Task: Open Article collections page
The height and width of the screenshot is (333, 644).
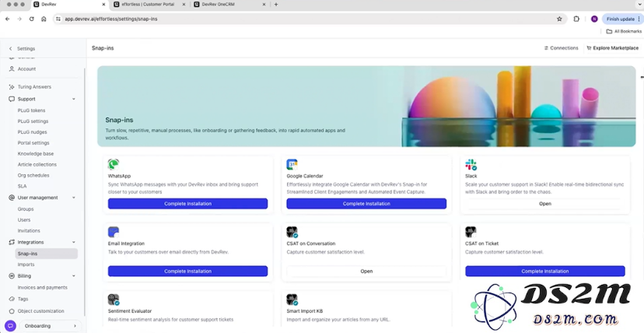Action: pyautogui.click(x=37, y=165)
